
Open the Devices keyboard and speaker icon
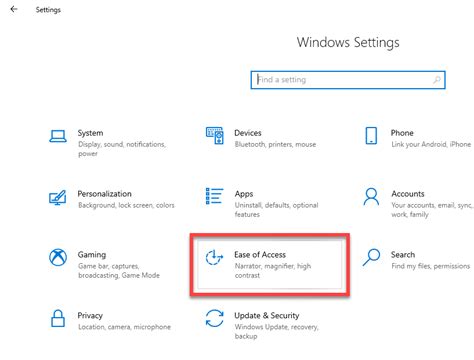215,136
